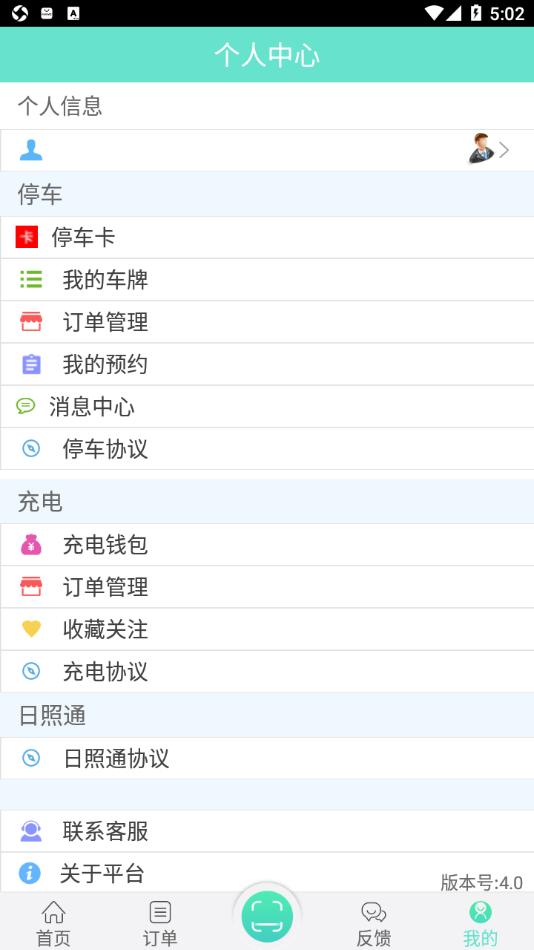Tap the headset 联系客服 icon
This screenshot has width=534, height=950.
click(31, 831)
